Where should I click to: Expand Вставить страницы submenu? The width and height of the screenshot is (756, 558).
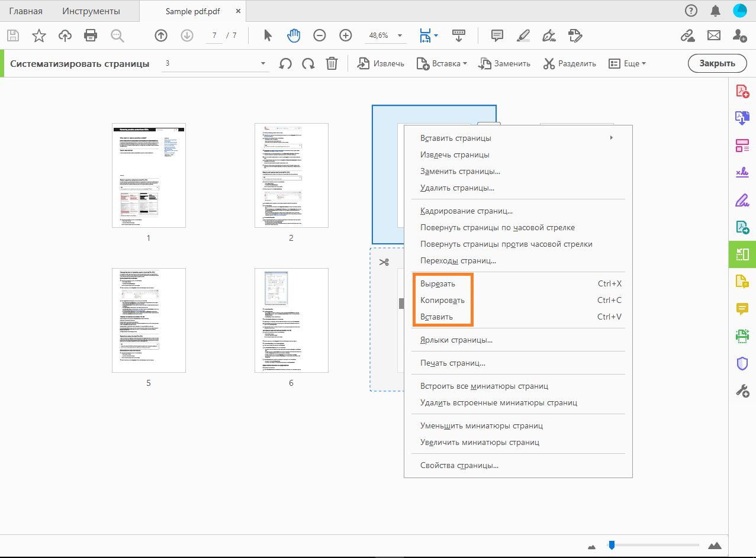coord(518,138)
